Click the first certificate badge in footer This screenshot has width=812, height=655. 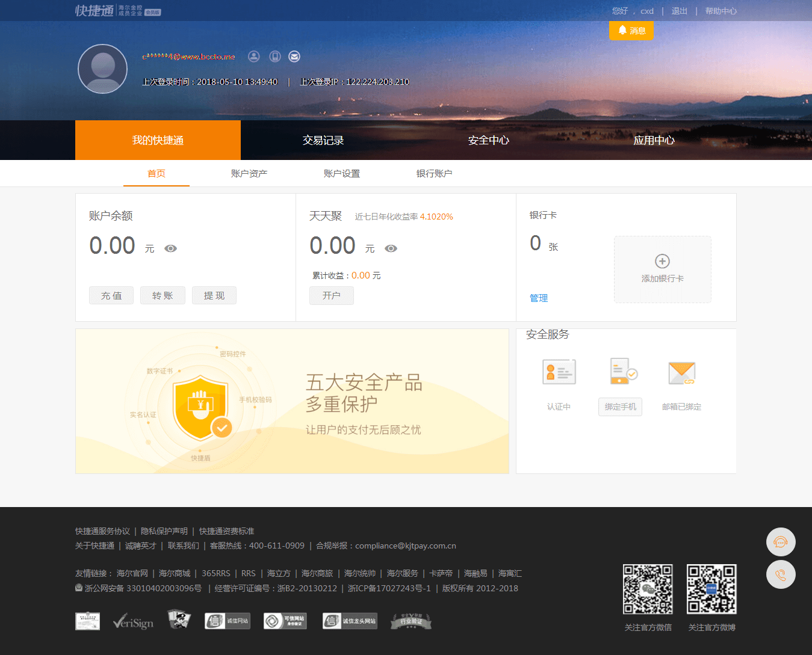88,621
